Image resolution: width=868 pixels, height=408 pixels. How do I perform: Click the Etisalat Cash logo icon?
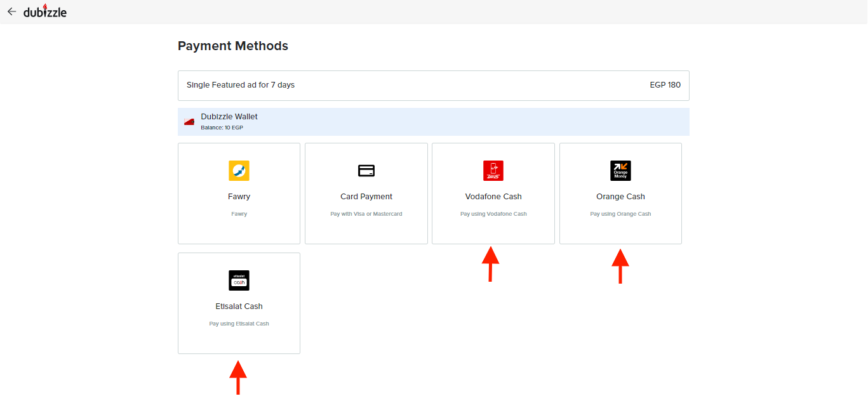point(239,280)
